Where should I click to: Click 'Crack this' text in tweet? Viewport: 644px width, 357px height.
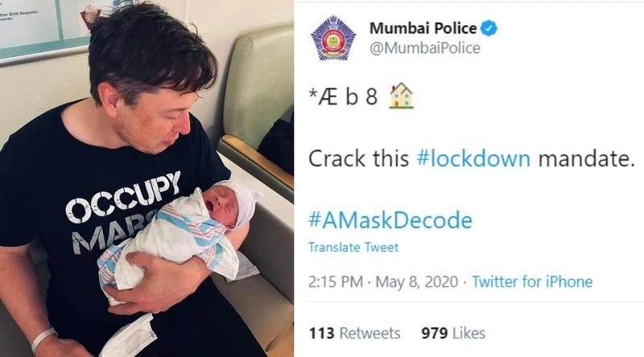click(x=358, y=158)
